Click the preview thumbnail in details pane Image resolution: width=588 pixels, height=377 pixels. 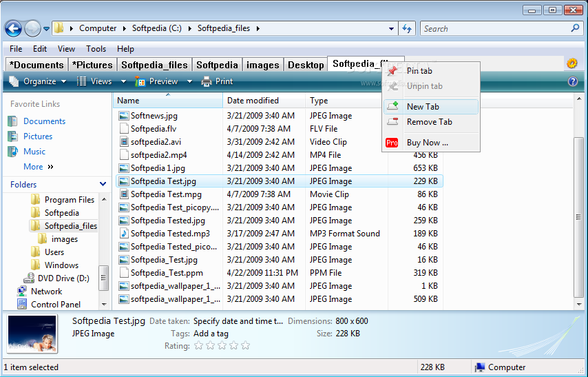(x=32, y=334)
